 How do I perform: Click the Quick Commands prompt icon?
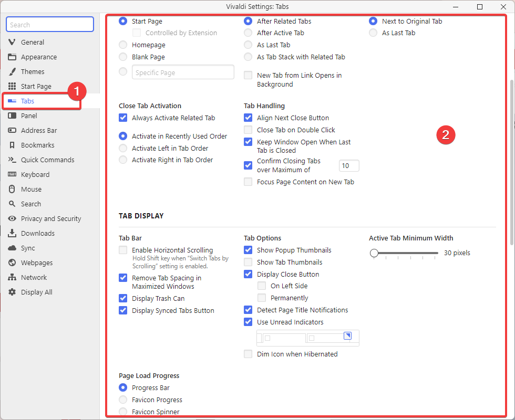point(12,160)
